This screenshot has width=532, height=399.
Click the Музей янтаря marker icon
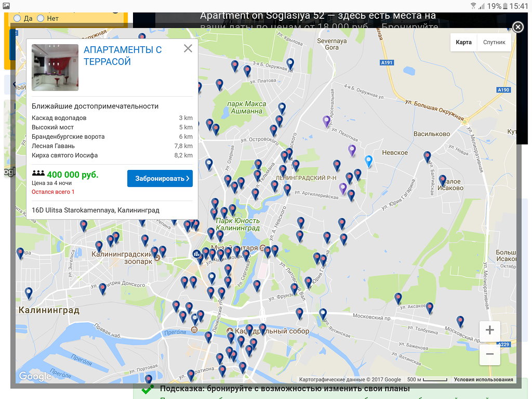pyautogui.click(x=262, y=248)
